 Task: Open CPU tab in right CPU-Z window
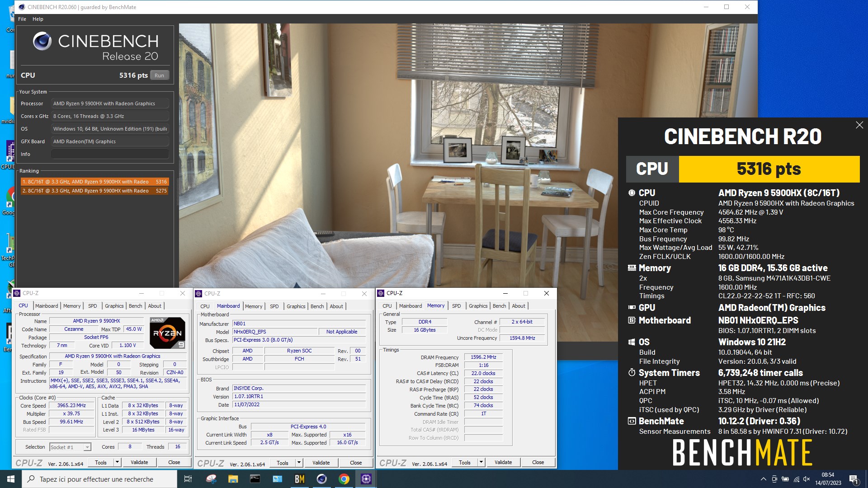click(387, 306)
